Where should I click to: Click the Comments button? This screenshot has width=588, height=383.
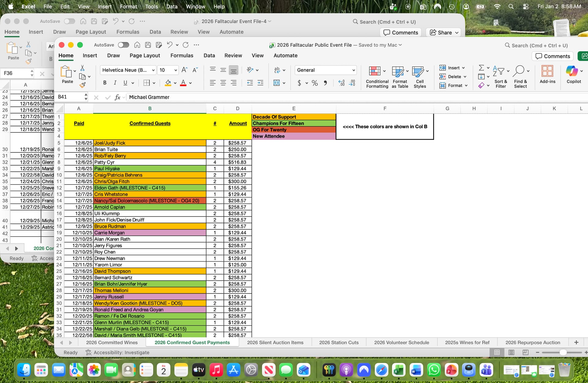point(552,56)
